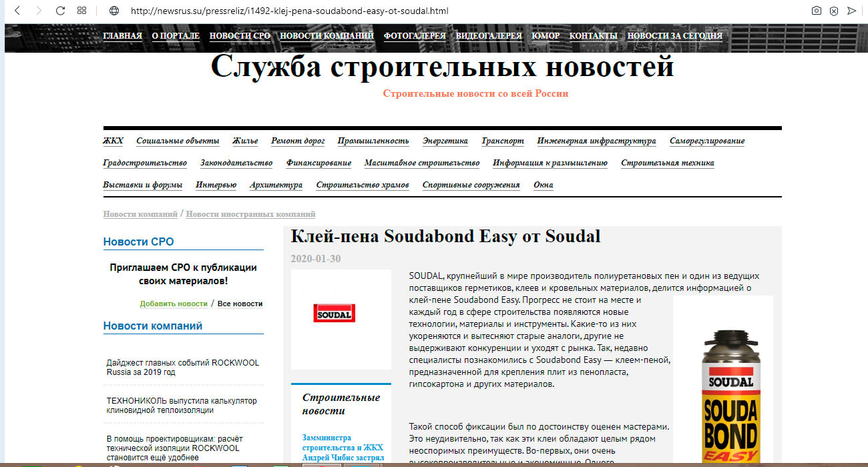Screen dimensions: 868x467
Task: Go to НОВОСТИ СРО in top menu
Action: [240, 36]
